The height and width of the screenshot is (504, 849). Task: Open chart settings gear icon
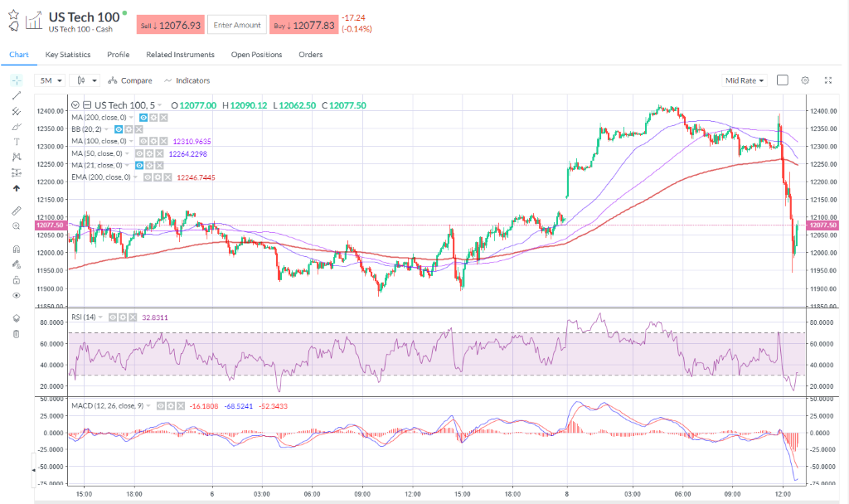tap(804, 80)
